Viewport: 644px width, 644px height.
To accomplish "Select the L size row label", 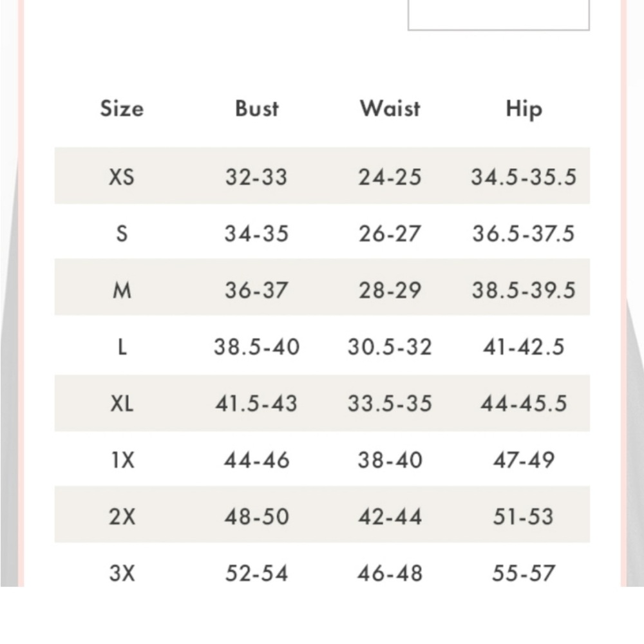I will (122, 347).
